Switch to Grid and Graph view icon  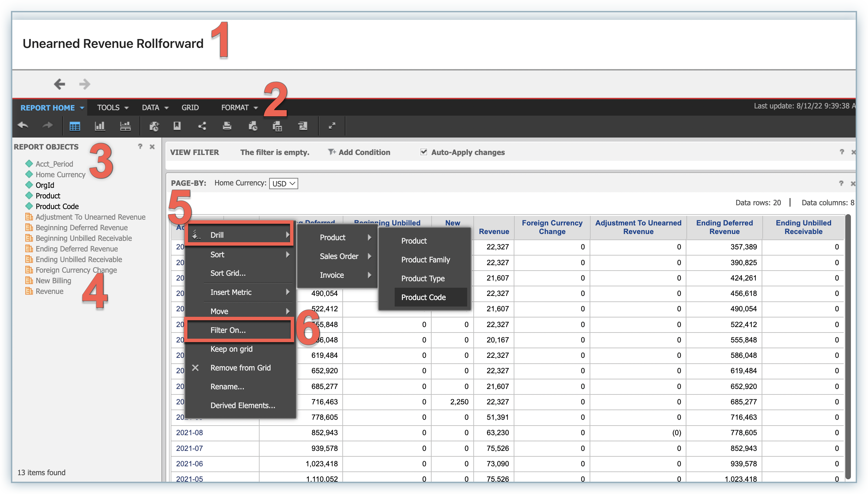coord(125,126)
